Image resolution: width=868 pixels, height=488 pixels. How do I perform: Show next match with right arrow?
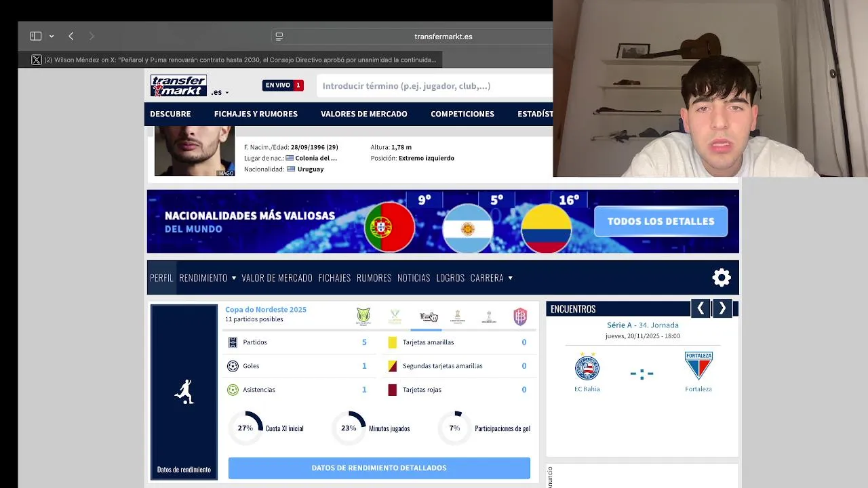click(722, 308)
